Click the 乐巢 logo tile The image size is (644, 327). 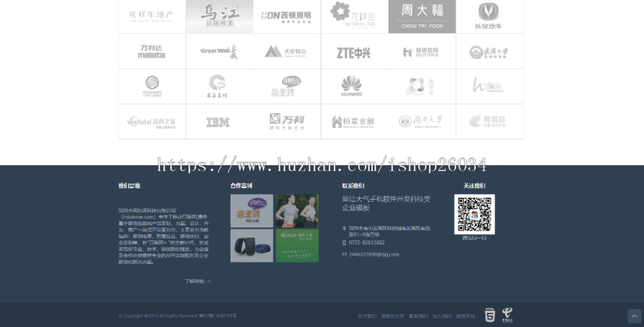click(x=489, y=87)
